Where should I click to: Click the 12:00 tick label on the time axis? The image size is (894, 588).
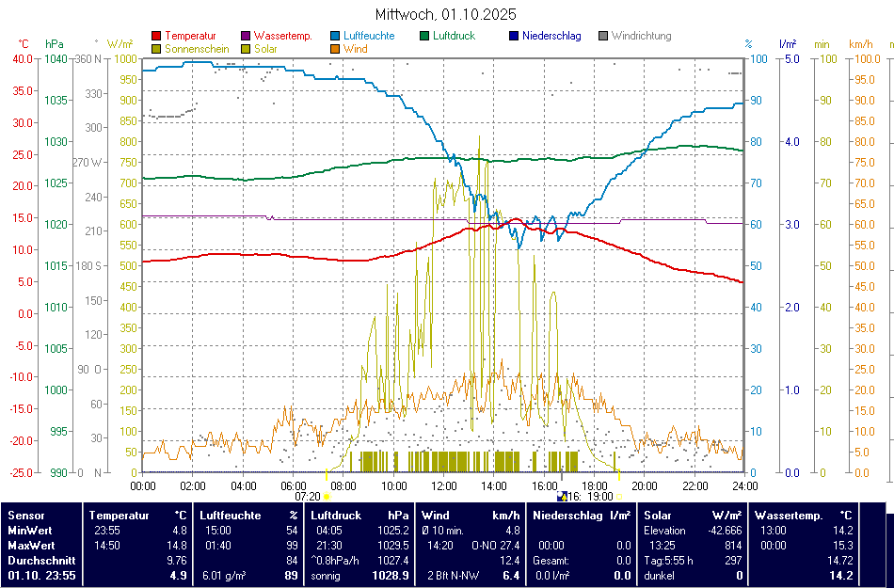coord(443,485)
